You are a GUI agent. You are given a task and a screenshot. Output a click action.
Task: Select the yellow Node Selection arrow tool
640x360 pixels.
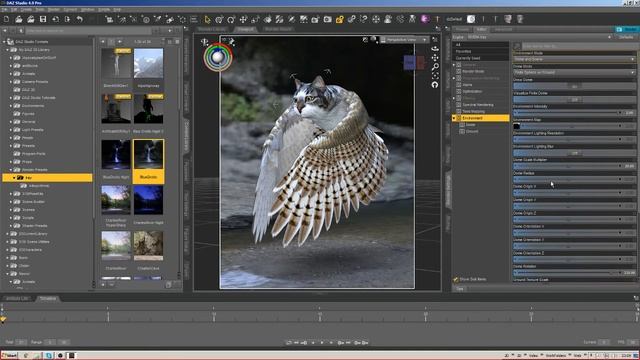[207, 19]
